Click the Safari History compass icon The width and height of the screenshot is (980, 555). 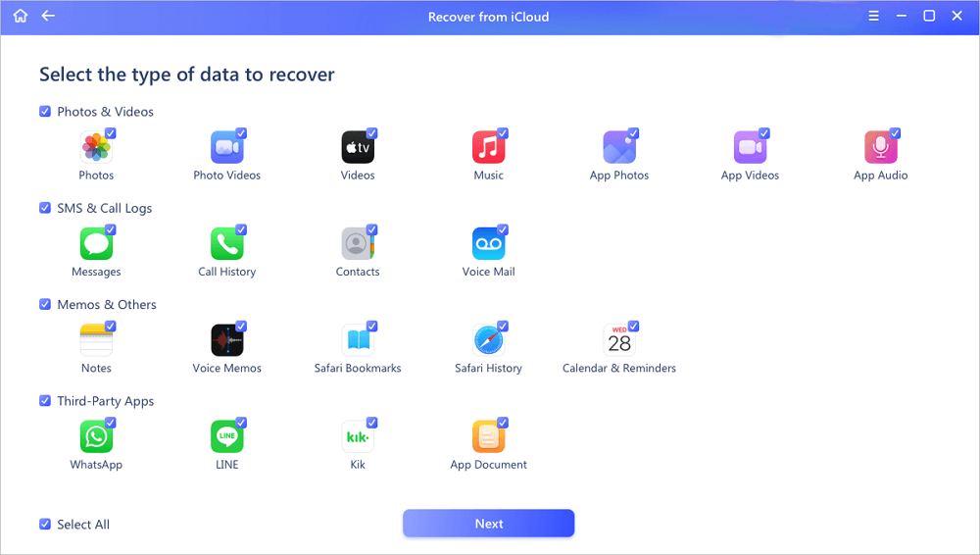coord(488,340)
